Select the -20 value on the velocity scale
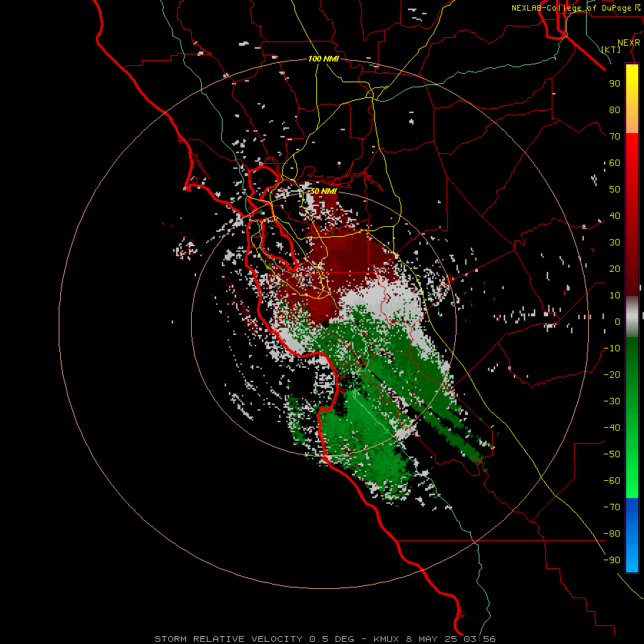Image resolution: width=644 pixels, height=644 pixels. (612, 375)
